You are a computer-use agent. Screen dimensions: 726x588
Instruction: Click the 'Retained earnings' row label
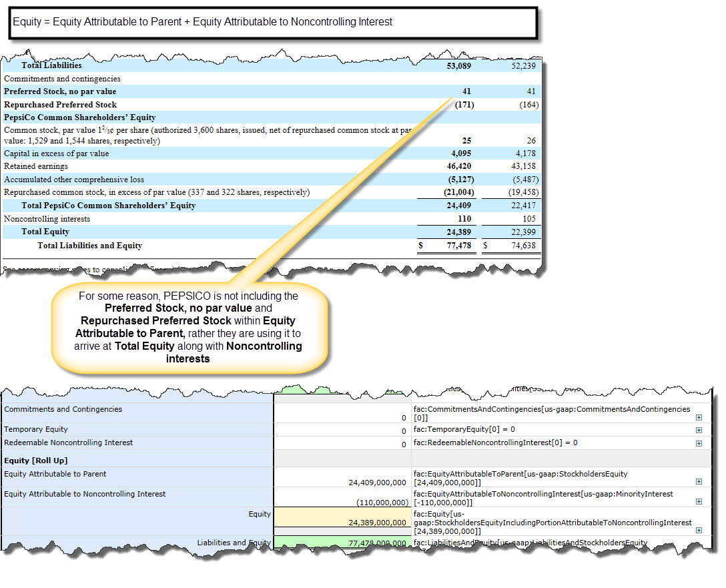point(35,166)
